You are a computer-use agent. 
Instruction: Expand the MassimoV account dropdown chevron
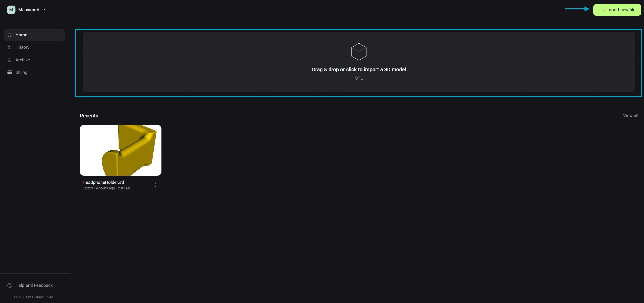(45, 10)
